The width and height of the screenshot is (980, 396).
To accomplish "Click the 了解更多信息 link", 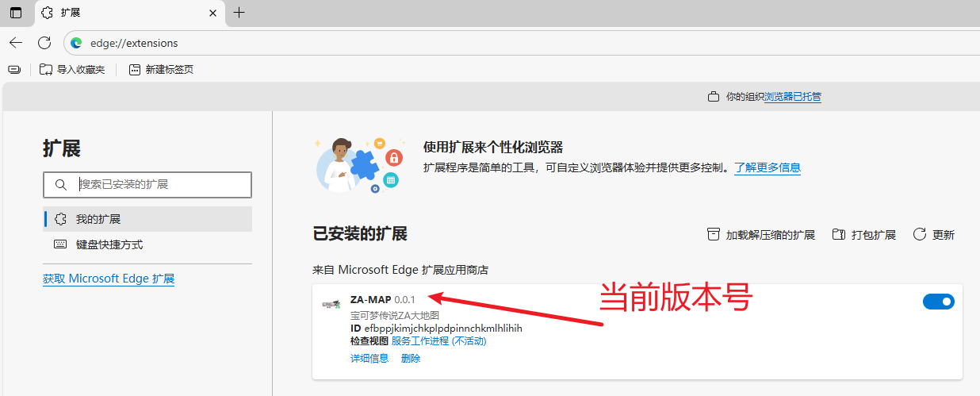I will [x=767, y=167].
